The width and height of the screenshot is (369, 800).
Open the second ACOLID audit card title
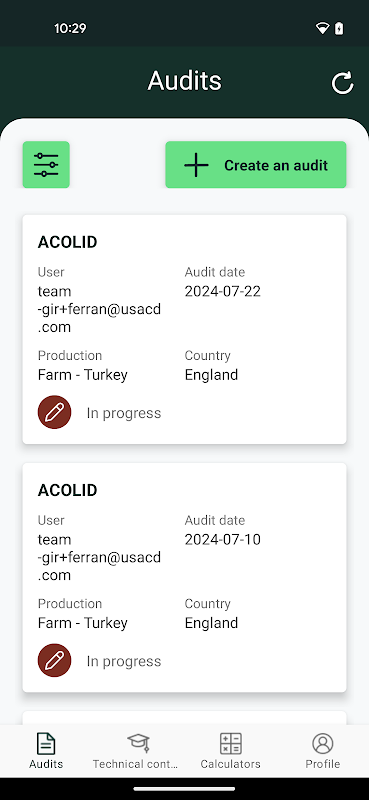[67, 490]
